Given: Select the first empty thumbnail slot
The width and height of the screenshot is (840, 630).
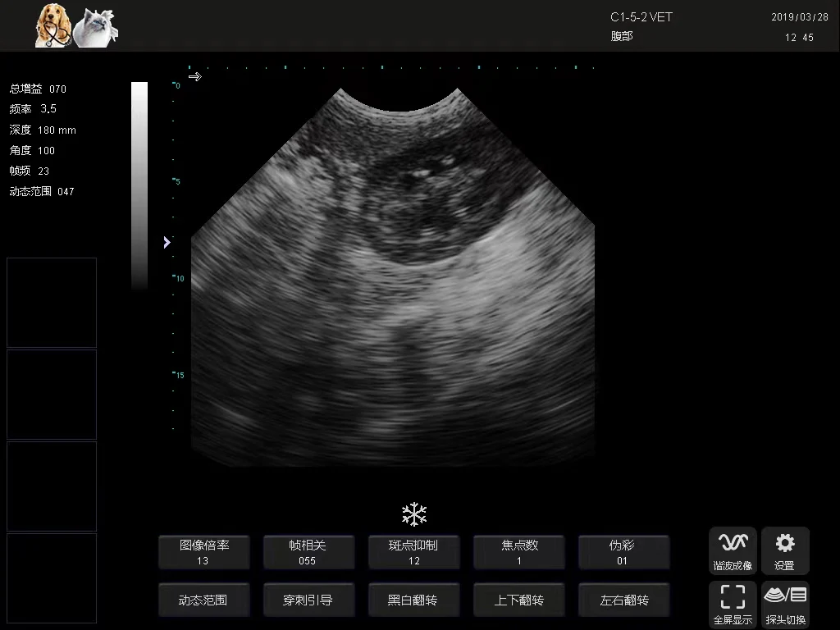Looking at the screenshot, I should pyautogui.click(x=52, y=303).
